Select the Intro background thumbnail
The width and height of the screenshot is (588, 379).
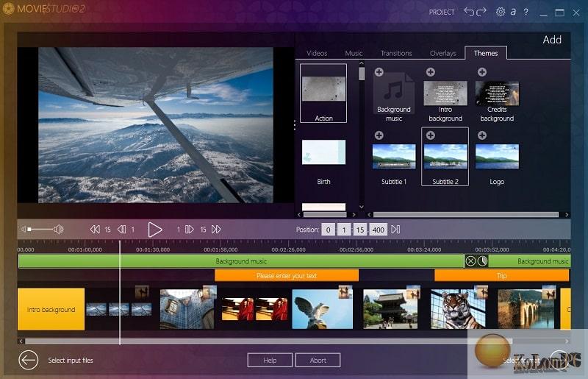[445, 93]
